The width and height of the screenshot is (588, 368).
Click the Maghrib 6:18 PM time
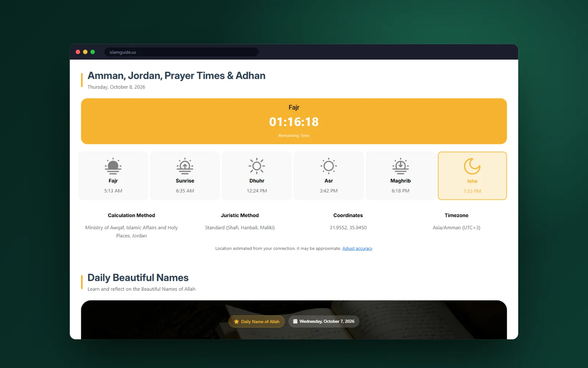coord(401,191)
